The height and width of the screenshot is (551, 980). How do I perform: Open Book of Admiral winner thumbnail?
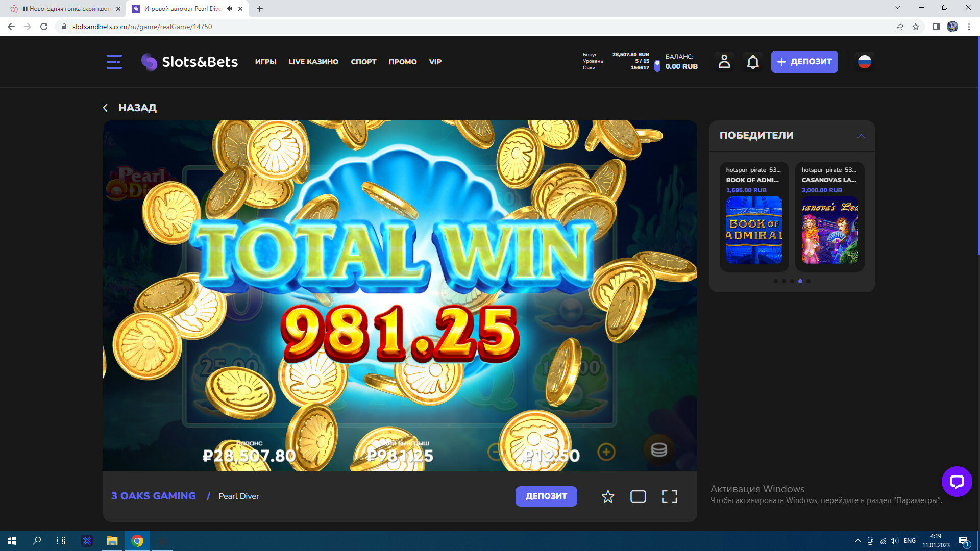(754, 230)
